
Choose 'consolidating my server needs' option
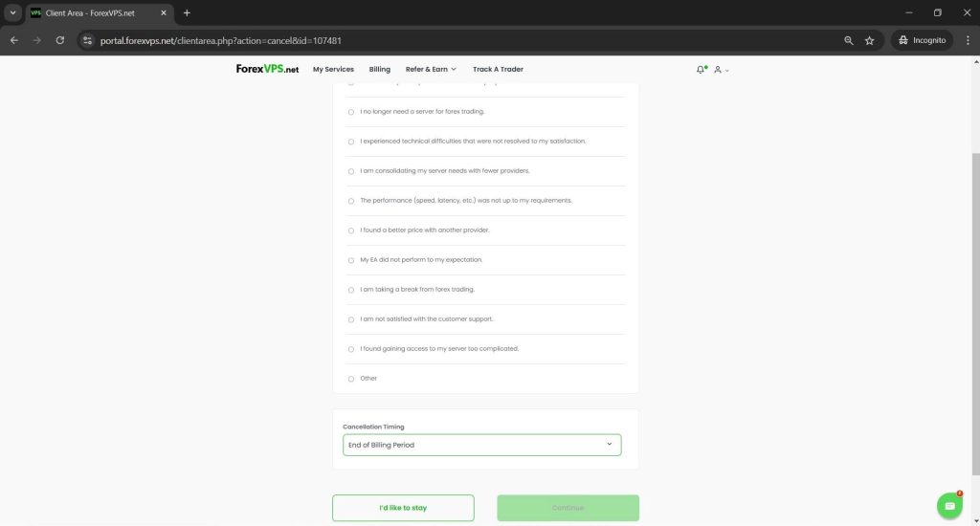tap(351, 172)
